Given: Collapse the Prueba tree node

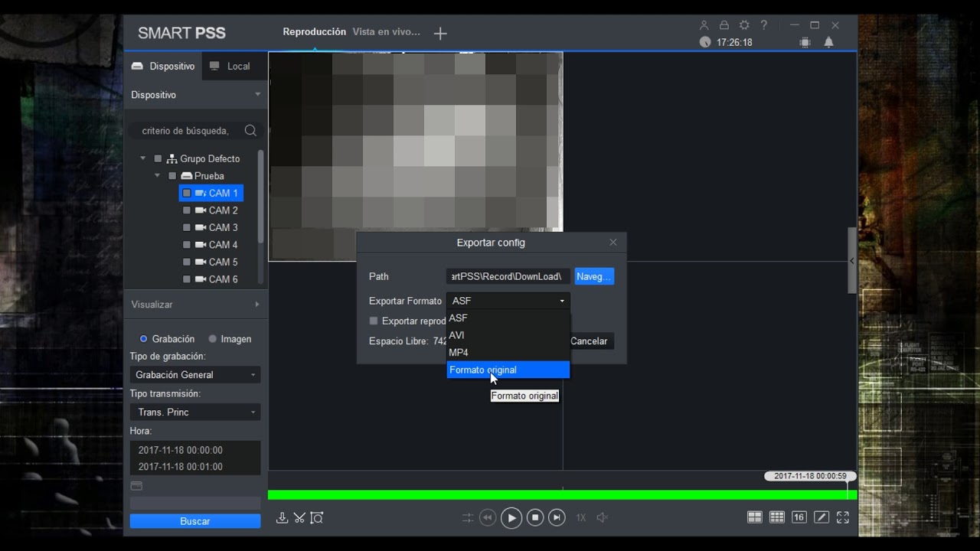Looking at the screenshot, I should click(157, 176).
